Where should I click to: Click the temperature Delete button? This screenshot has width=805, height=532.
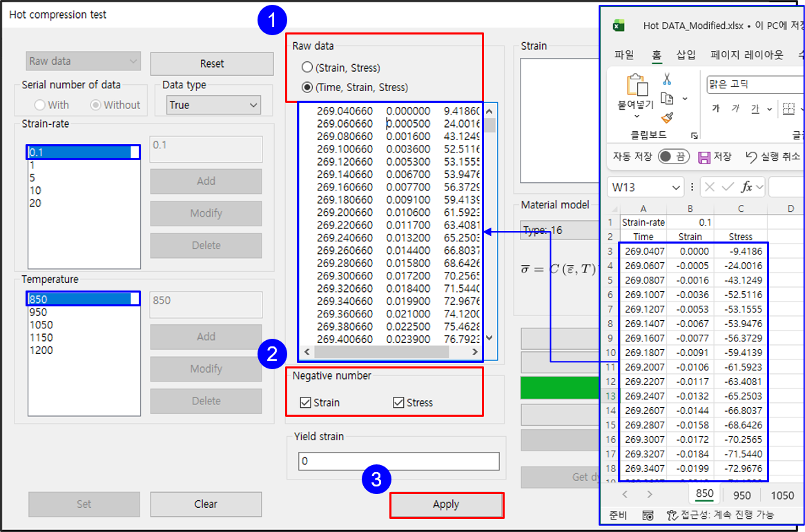[x=206, y=401]
